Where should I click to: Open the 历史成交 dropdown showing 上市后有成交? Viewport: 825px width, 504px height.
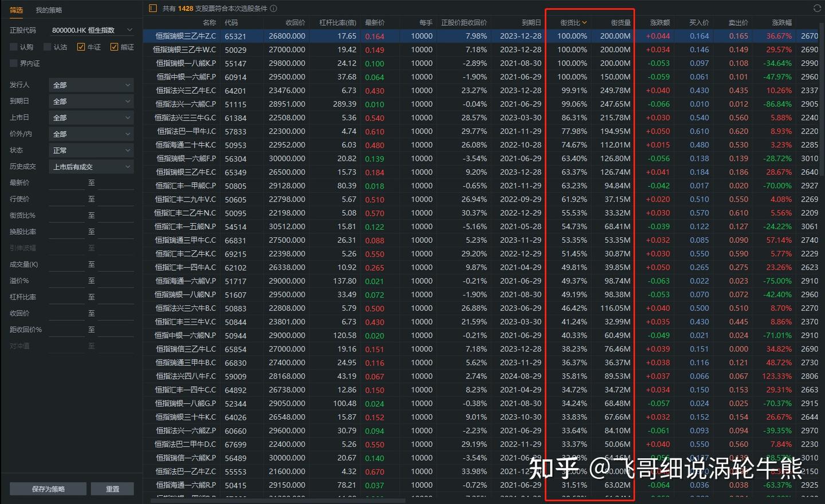click(91, 166)
